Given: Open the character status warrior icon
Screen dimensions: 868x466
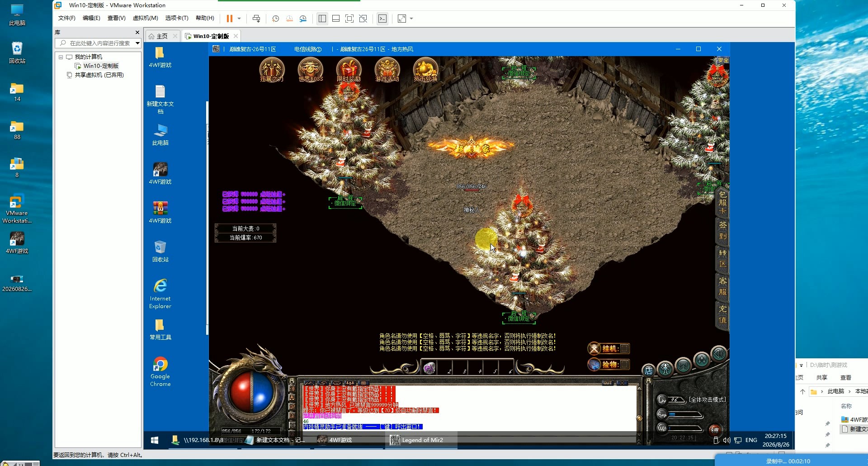Looking at the screenshot, I should click(665, 369).
